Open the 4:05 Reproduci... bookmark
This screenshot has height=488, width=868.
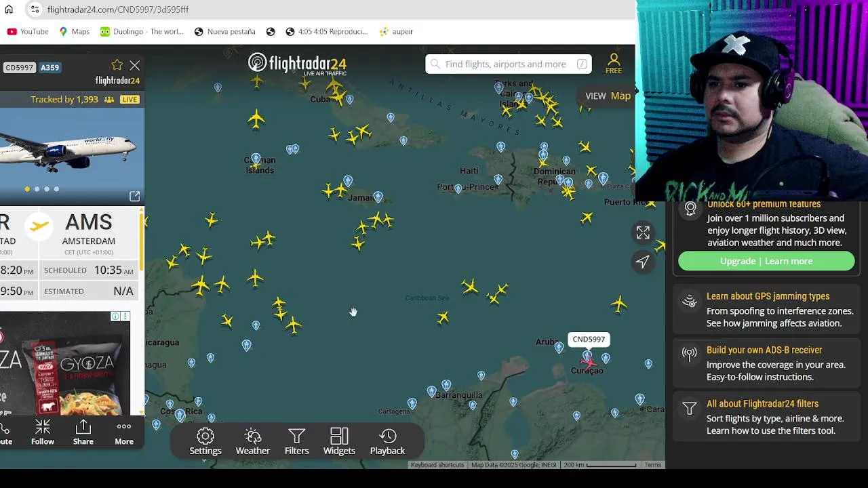coord(327,31)
